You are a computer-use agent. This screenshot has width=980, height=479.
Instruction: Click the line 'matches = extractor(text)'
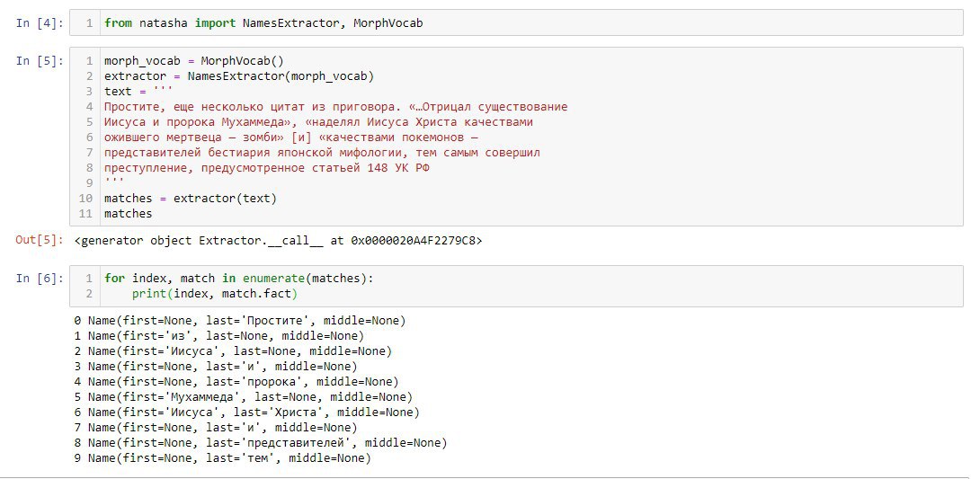[x=190, y=198]
